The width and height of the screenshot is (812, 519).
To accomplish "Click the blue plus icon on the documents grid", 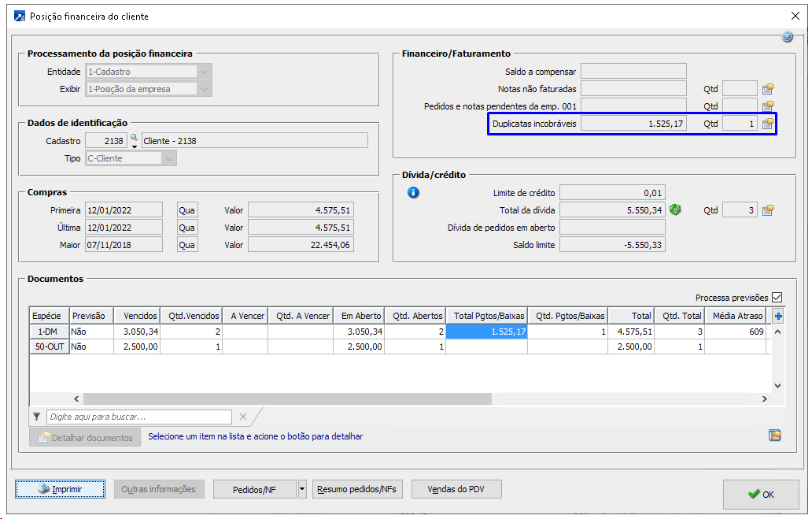I will click(779, 316).
